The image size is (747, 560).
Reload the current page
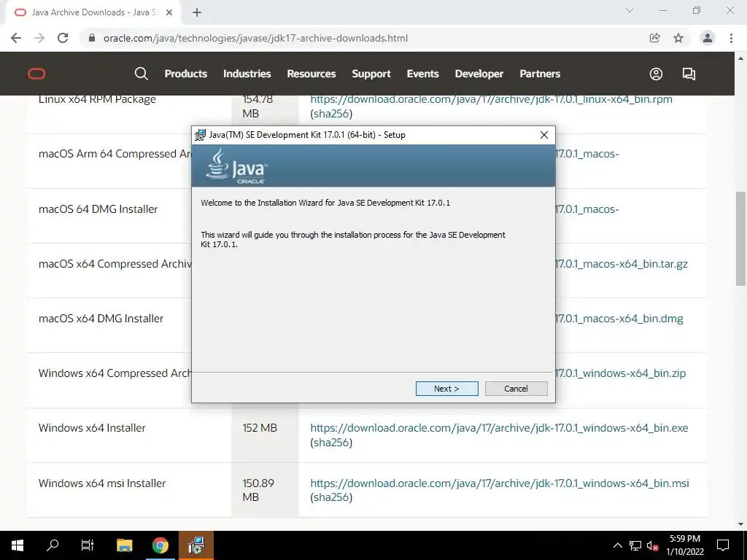point(63,38)
